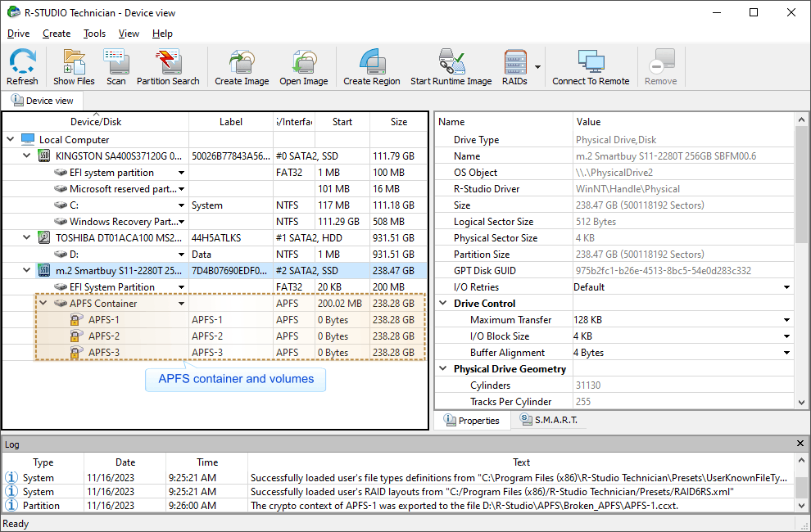811x532 pixels.
Task: Click the info icon of the Partition log entry
Action: pyautogui.click(x=11, y=505)
